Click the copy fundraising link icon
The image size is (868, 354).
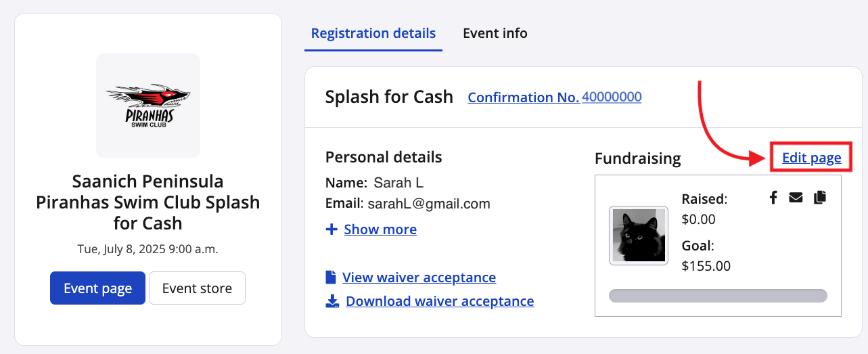coord(820,198)
